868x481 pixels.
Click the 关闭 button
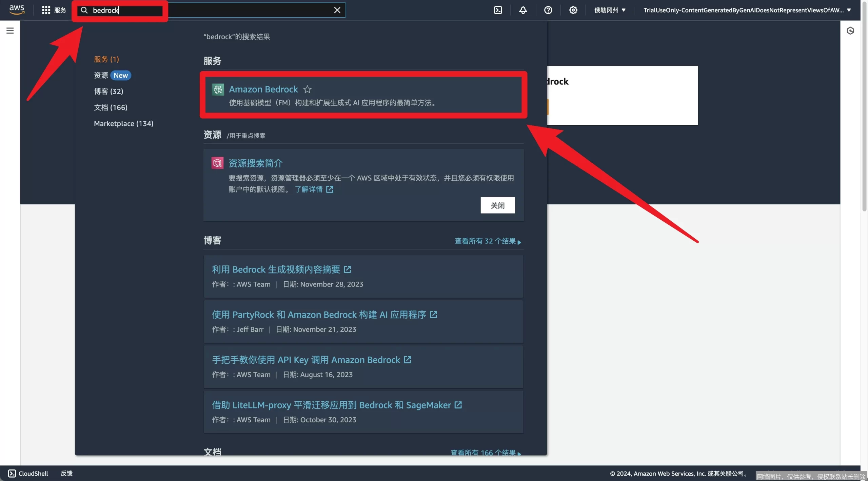tap(497, 205)
